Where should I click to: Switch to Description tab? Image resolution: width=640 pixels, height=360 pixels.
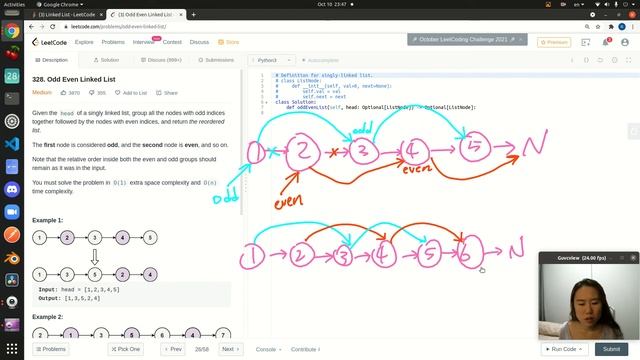coord(51,60)
